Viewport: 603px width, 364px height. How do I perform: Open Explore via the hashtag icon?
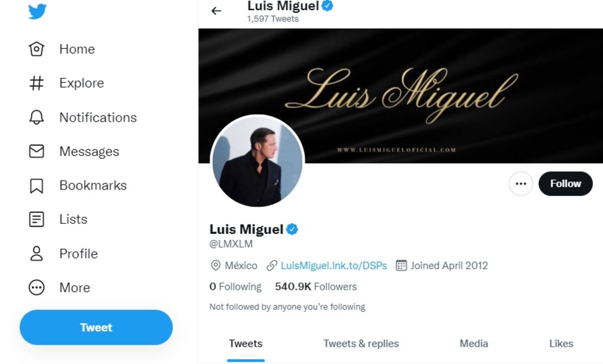point(37,83)
